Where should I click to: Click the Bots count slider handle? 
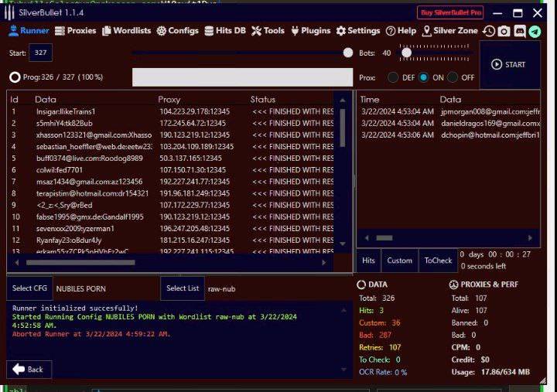click(x=404, y=53)
